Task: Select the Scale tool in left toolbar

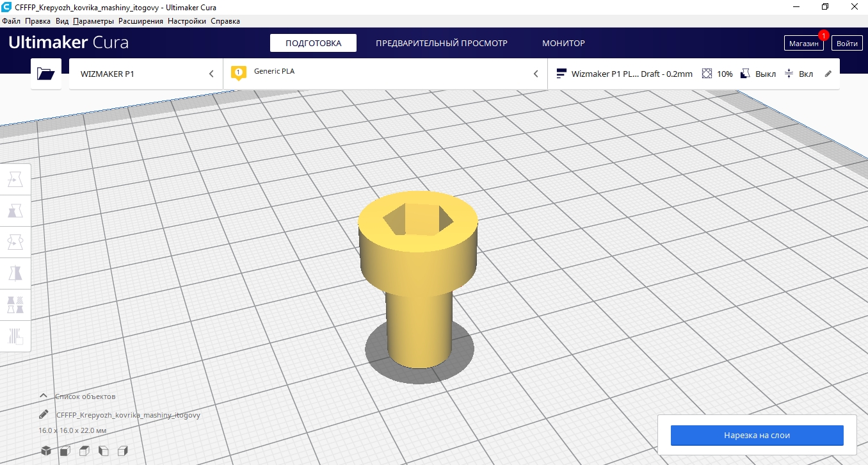Action: click(x=15, y=211)
